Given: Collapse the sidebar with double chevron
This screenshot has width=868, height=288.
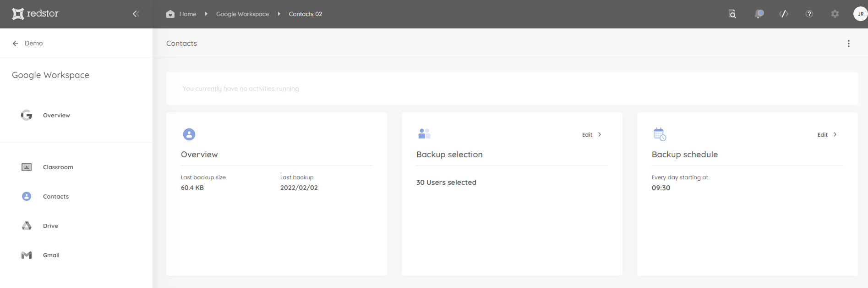Looking at the screenshot, I should coord(136,14).
